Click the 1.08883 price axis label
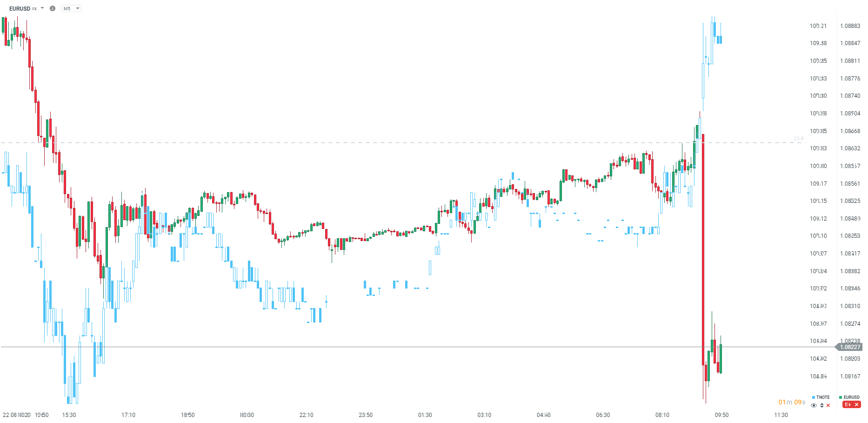Viewport: 868px width, 423px height. tap(850, 26)
